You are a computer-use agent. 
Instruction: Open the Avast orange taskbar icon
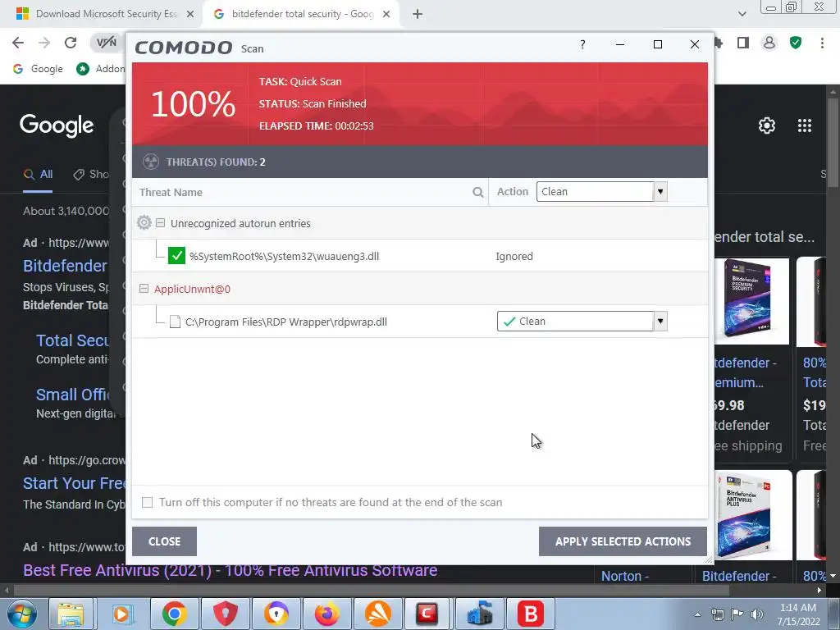click(x=377, y=614)
